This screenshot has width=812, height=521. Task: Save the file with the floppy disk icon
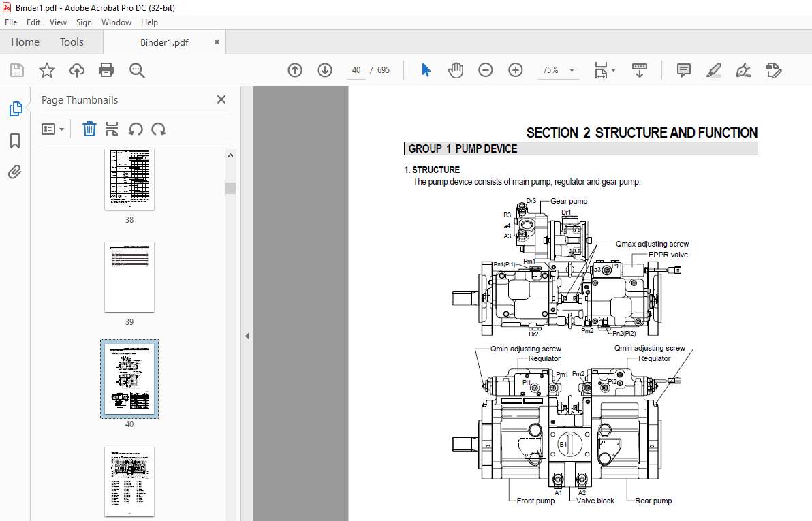(x=17, y=70)
